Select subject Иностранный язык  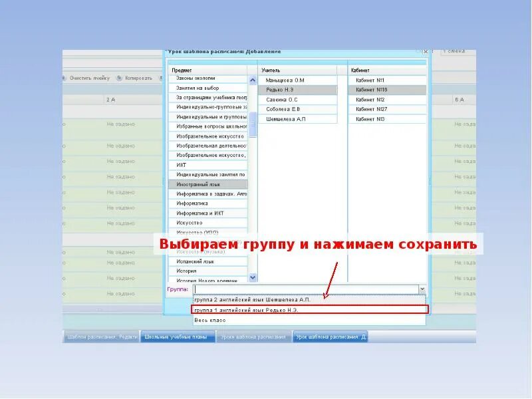click(208, 185)
